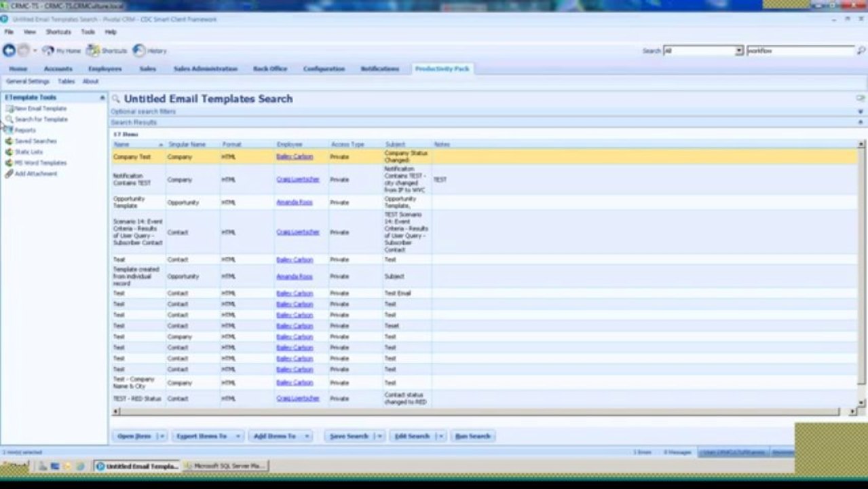
Task: Switch to the Back Office tab
Action: (270, 69)
